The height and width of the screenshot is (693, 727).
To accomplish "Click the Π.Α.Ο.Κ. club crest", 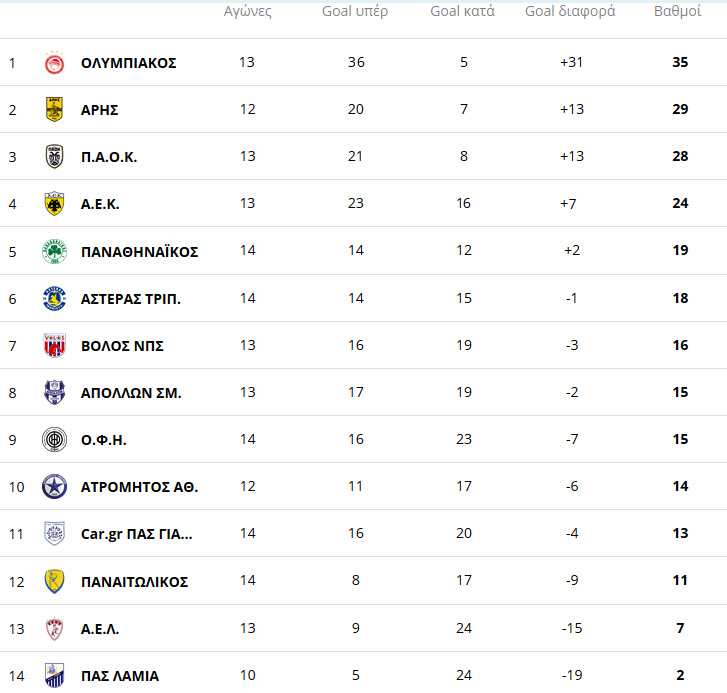I will [54, 156].
